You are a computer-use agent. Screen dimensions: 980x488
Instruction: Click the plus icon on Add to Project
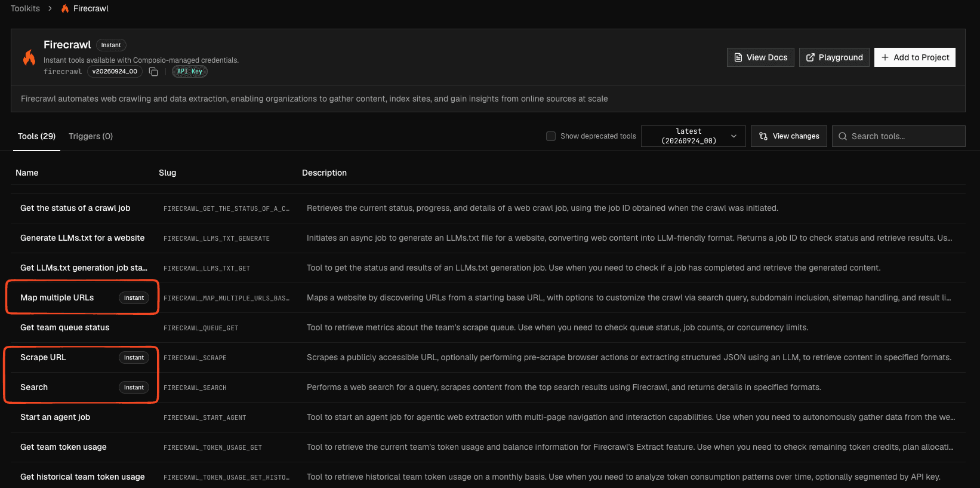coord(885,57)
